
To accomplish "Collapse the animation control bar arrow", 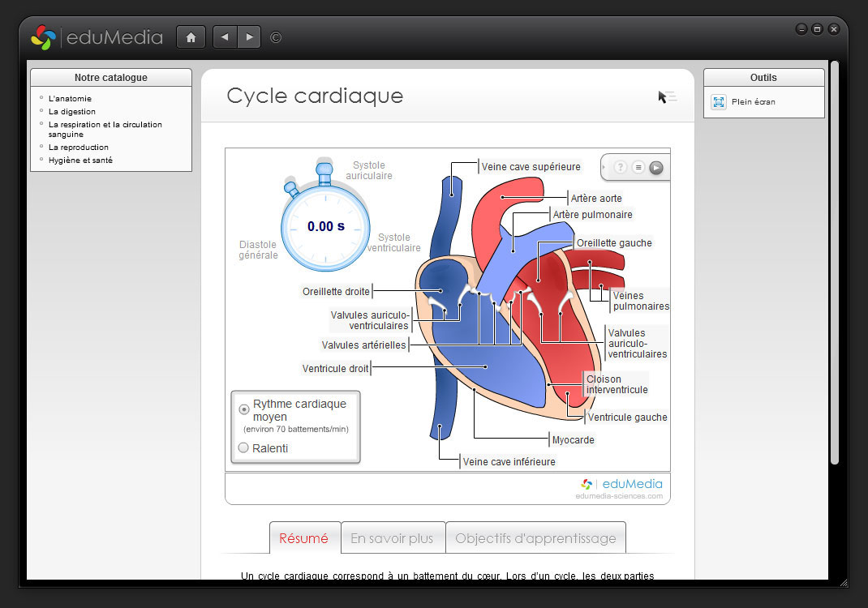I will tap(605, 168).
